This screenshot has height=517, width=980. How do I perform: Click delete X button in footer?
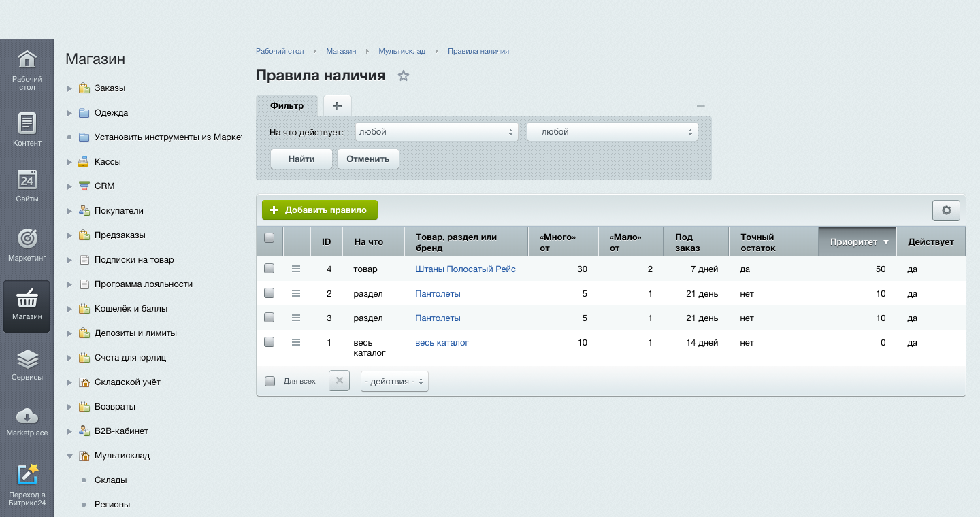(x=339, y=380)
